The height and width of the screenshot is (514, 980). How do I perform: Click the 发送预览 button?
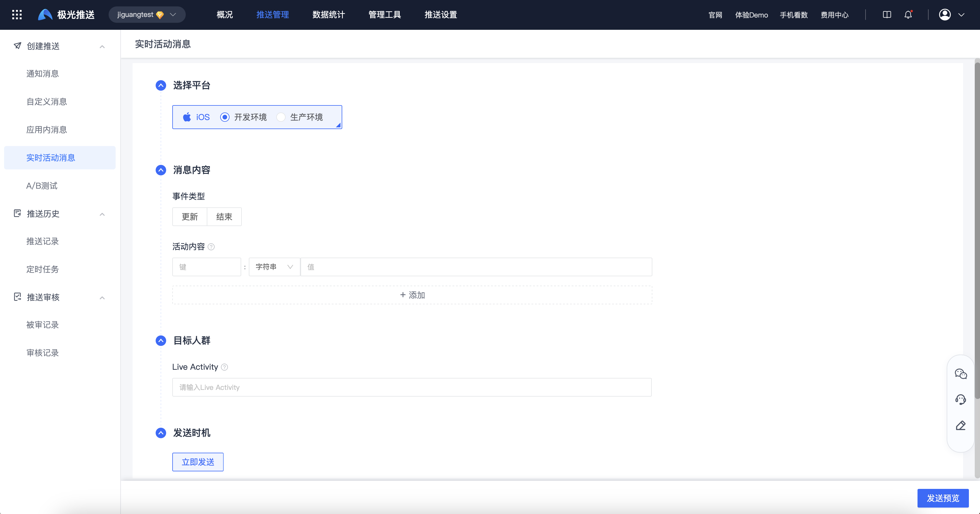(943, 498)
